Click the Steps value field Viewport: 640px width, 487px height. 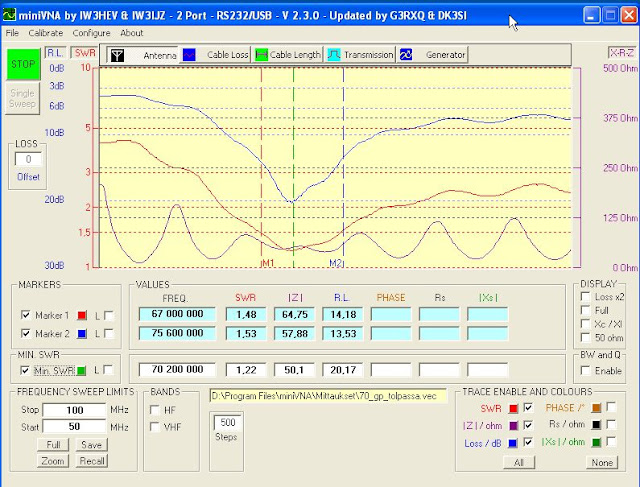click(x=227, y=423)
